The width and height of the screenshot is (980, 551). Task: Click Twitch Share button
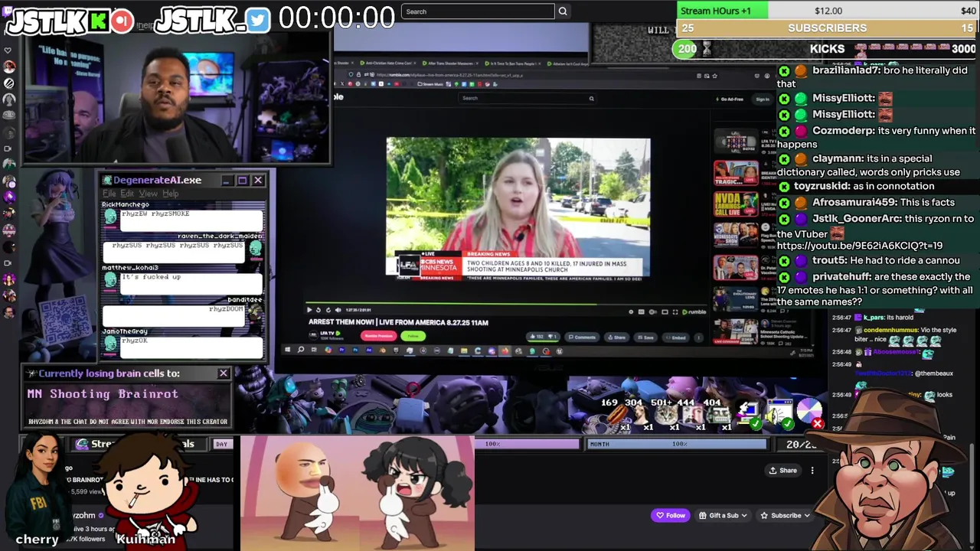tap(783, 470)
